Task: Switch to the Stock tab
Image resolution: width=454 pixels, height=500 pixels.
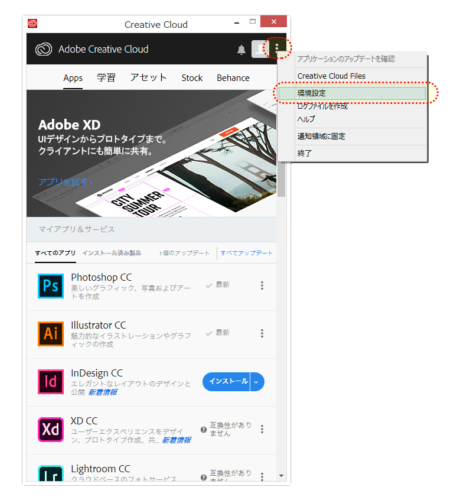Action: pos(192,78)
